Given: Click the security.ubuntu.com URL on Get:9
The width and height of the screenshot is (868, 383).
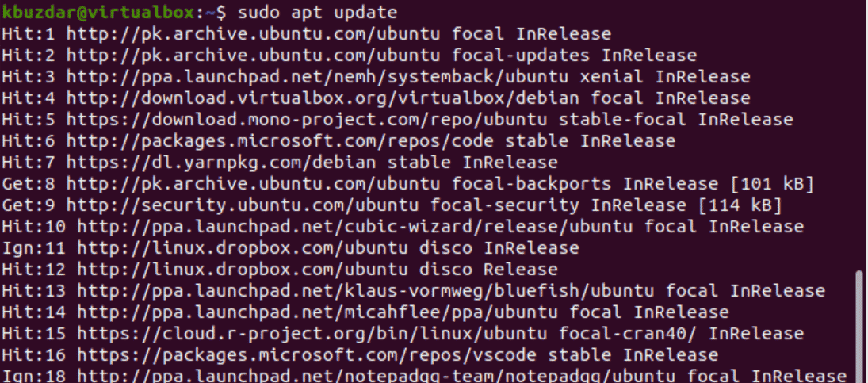Looking at the screenshot, I should coord(243,206).
